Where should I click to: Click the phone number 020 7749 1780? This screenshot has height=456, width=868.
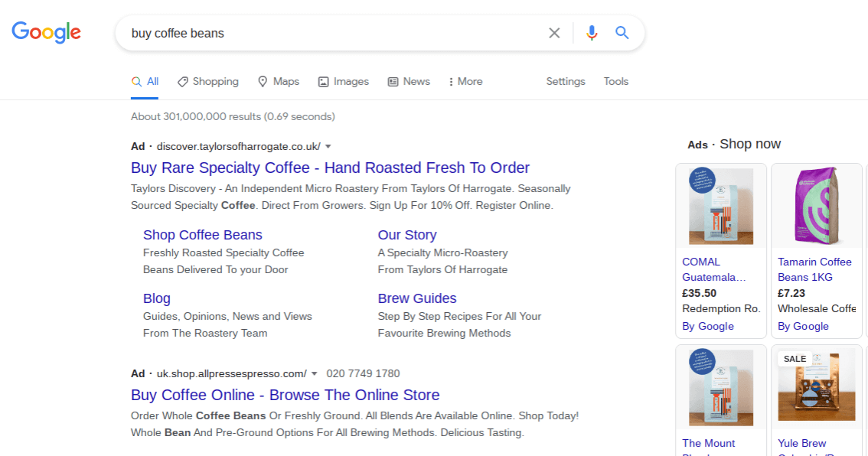pos(363,373)
